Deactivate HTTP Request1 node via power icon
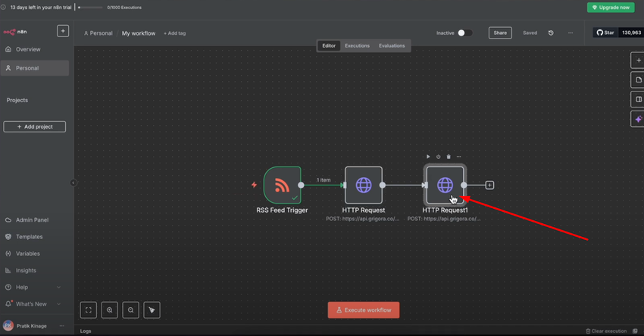The height and width of the screenshot is (336, 644). pos(438,157)
